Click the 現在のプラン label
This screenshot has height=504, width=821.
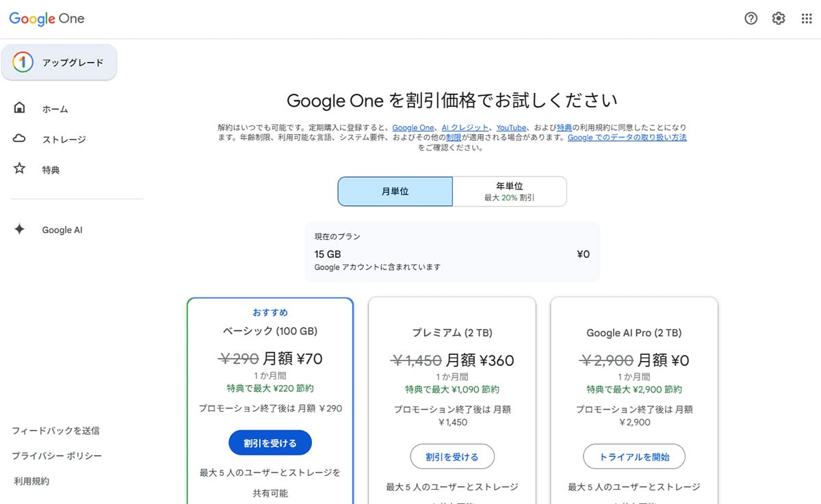click(x=337, y=237)
